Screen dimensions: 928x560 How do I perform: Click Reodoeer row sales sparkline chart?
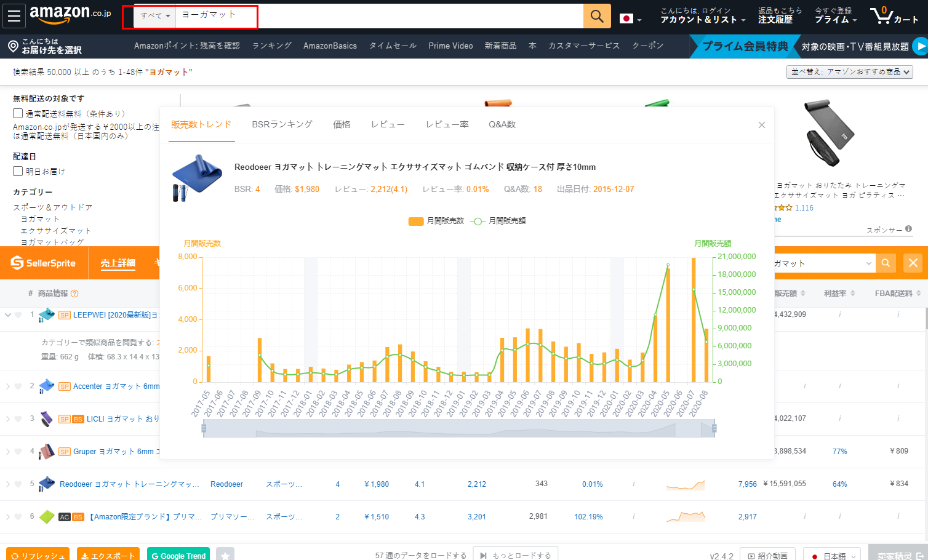pos(686,485)
